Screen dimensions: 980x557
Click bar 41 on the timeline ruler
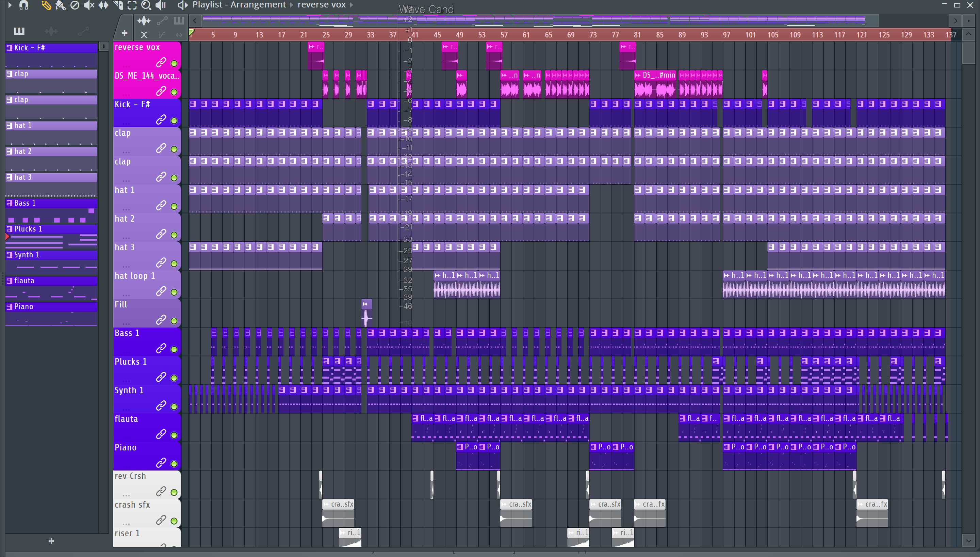415,35
